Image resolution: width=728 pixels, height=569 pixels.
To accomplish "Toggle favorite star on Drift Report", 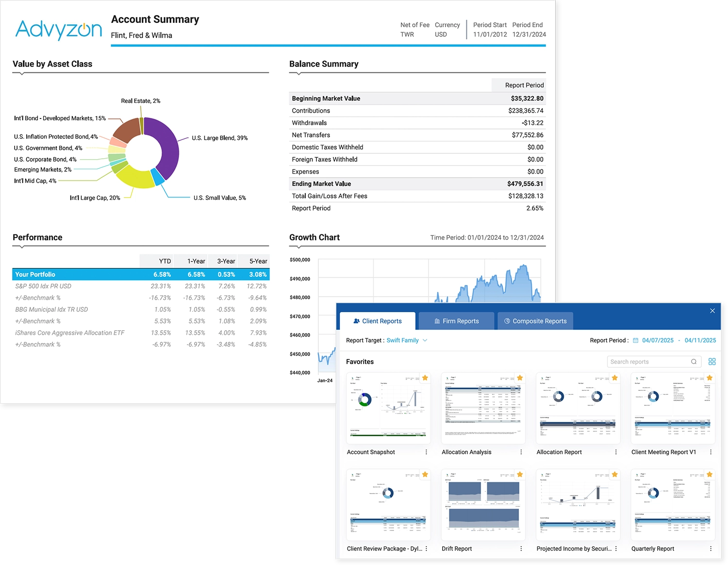I will click(x=520, y=474).
